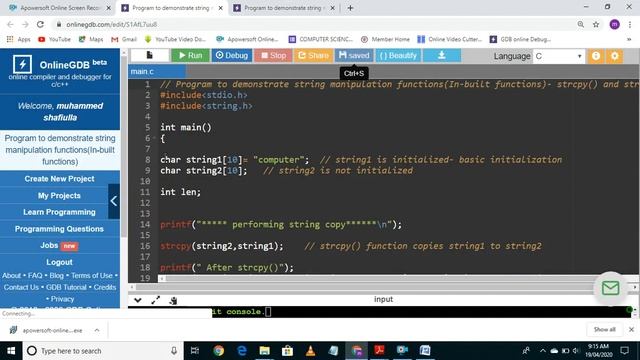This screenshot has height=360, width=640.
Task: Open GDB Tutorial link
Action: (66, 287)
